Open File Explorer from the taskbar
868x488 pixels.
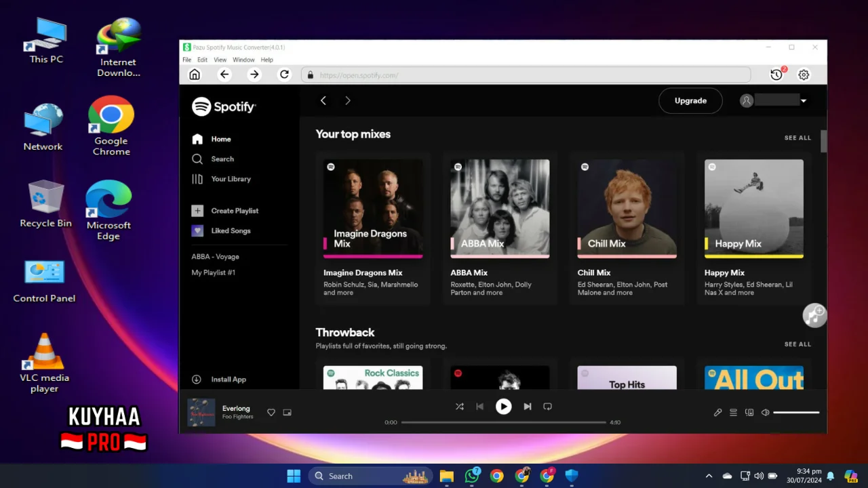(446, 476)
